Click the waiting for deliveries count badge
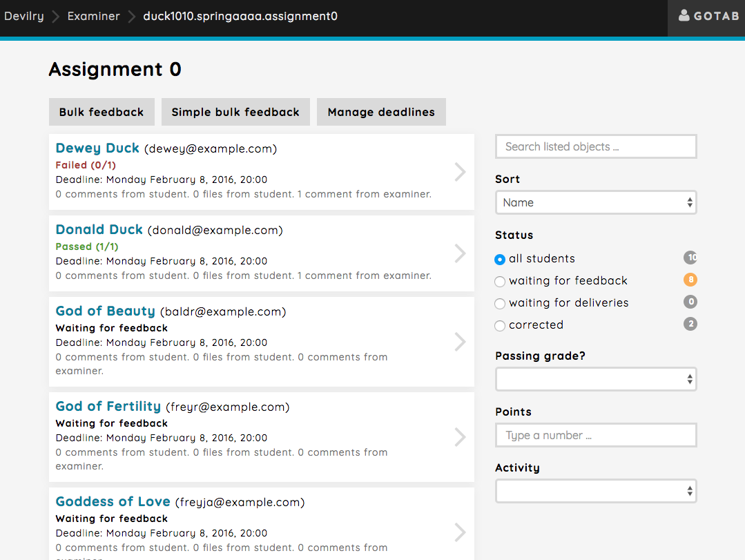 click(690, 302)
